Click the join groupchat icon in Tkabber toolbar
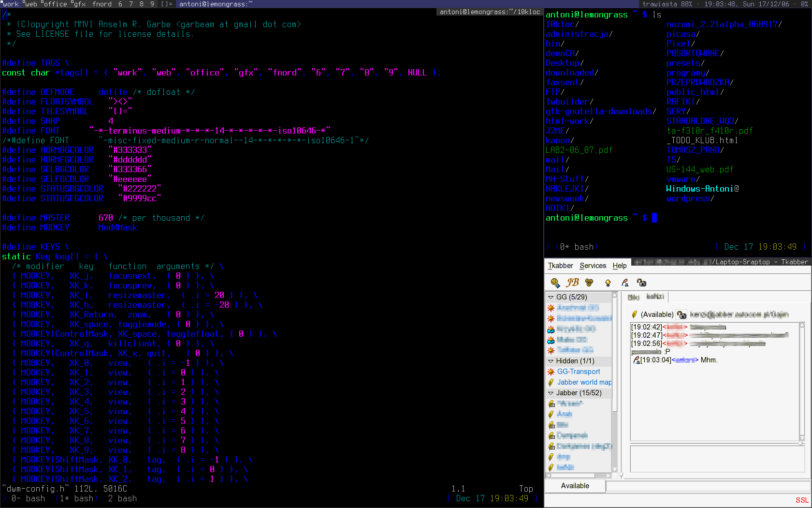Viewport: 812px width, 508px height. tap(589, 283)
